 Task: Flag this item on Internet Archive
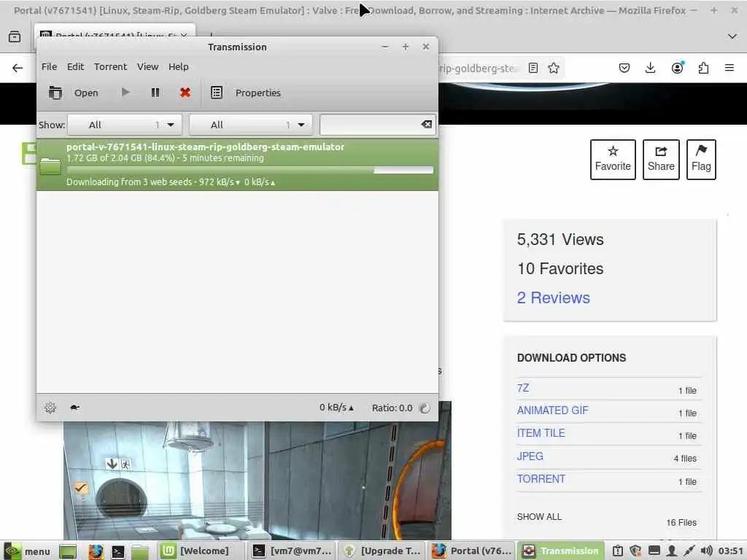coord(701,160)
